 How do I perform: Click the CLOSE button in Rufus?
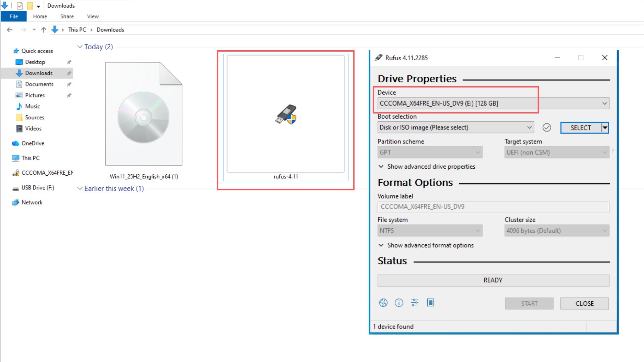pos(584,303)
